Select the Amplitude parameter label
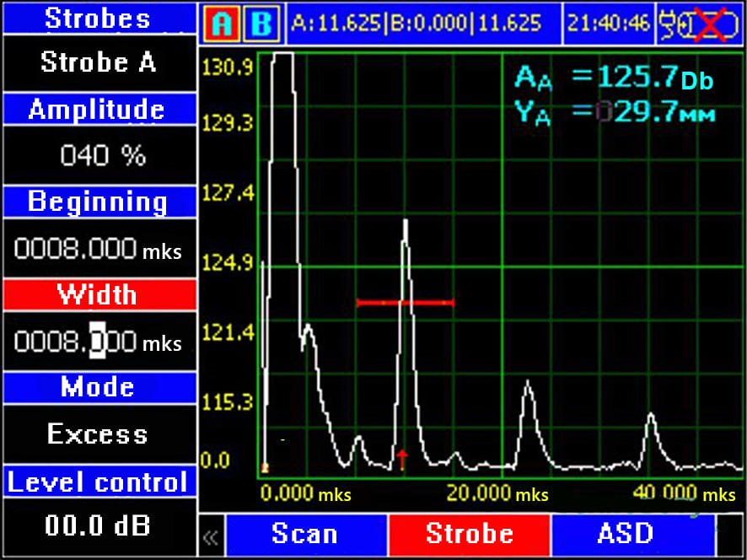 (98, 110)
